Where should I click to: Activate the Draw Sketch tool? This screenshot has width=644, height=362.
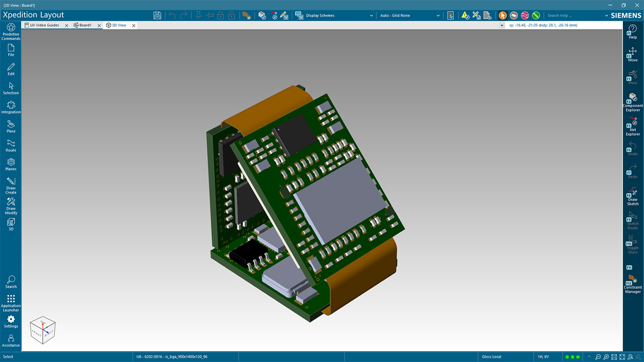(632, 196)
